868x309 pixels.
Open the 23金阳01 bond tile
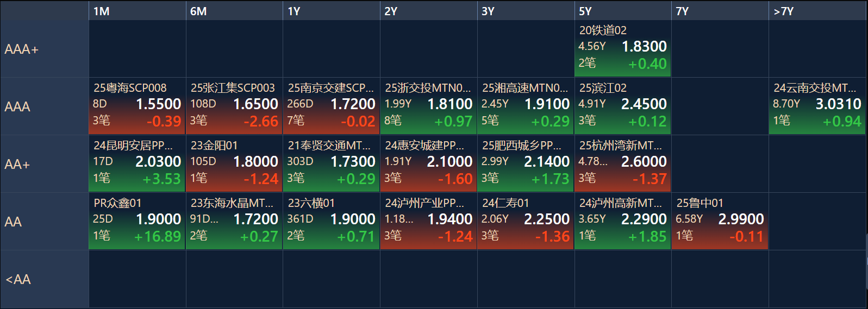(x=234, y=164)
